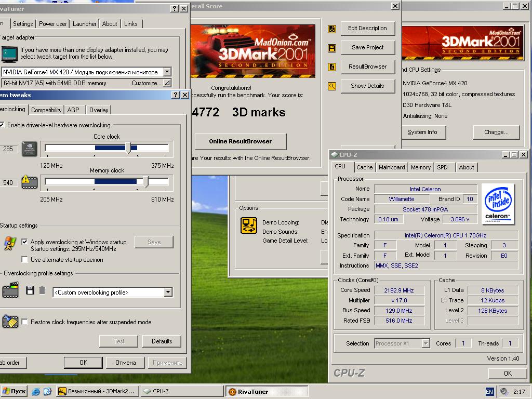This screenshot has width=532, height=399.
Task: Click the ResultBrowser document icon
Action: [x=332, y=67]
